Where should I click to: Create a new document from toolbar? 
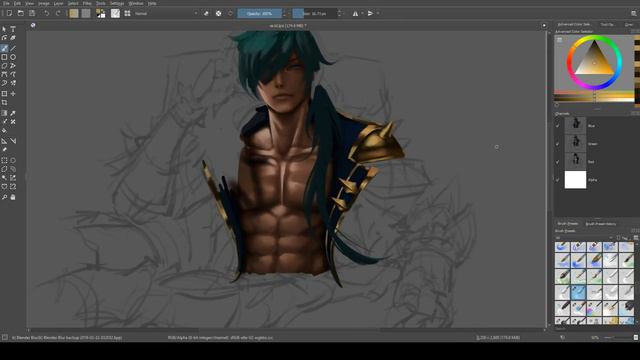click(9, 13)
